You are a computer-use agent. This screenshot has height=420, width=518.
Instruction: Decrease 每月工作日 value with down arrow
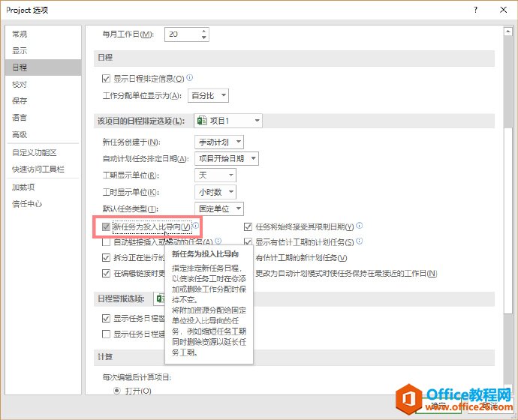(204, 37)
